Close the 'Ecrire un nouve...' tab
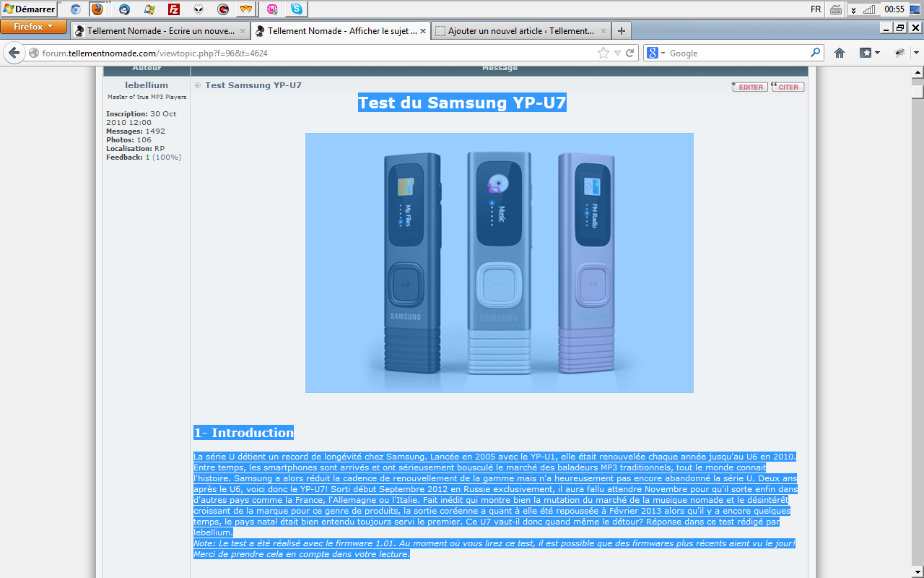This screenshot has width=924, height=578. (243, 31)
